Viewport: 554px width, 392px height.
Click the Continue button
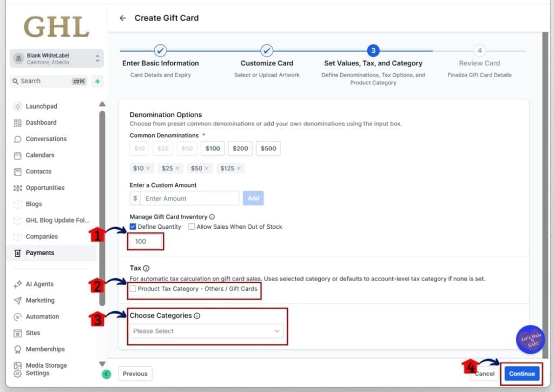coord(522,374)
